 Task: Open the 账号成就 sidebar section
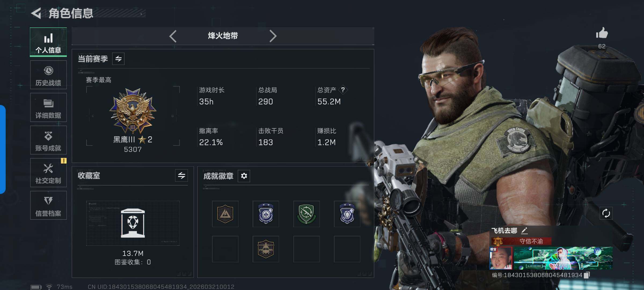click(48, 140)
